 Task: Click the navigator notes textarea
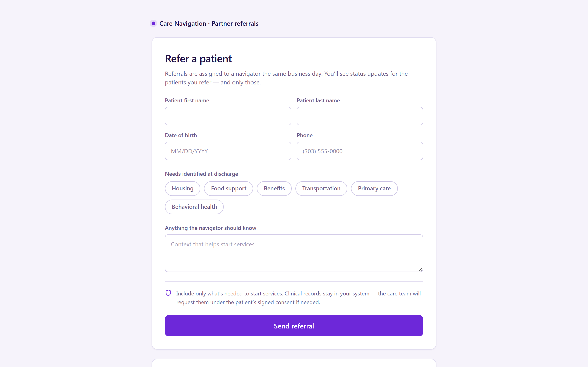(294, 253)
